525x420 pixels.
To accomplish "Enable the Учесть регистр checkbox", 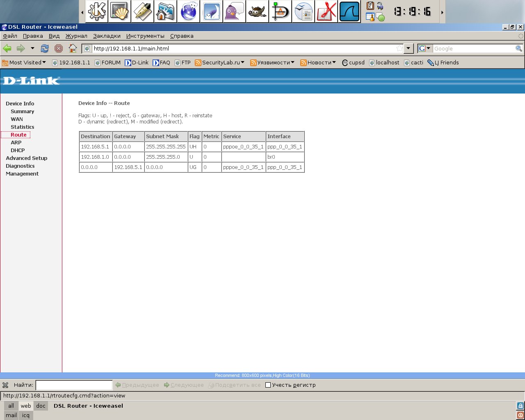I will [268, 385].
